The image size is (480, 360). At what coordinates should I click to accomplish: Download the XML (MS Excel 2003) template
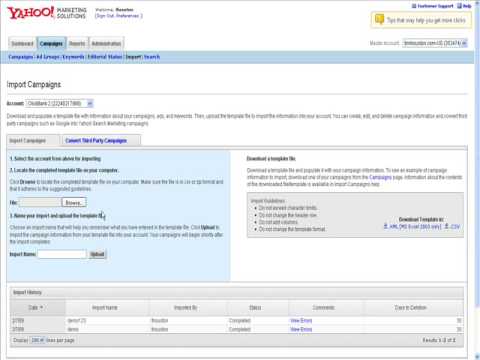(x=415, y=226)
